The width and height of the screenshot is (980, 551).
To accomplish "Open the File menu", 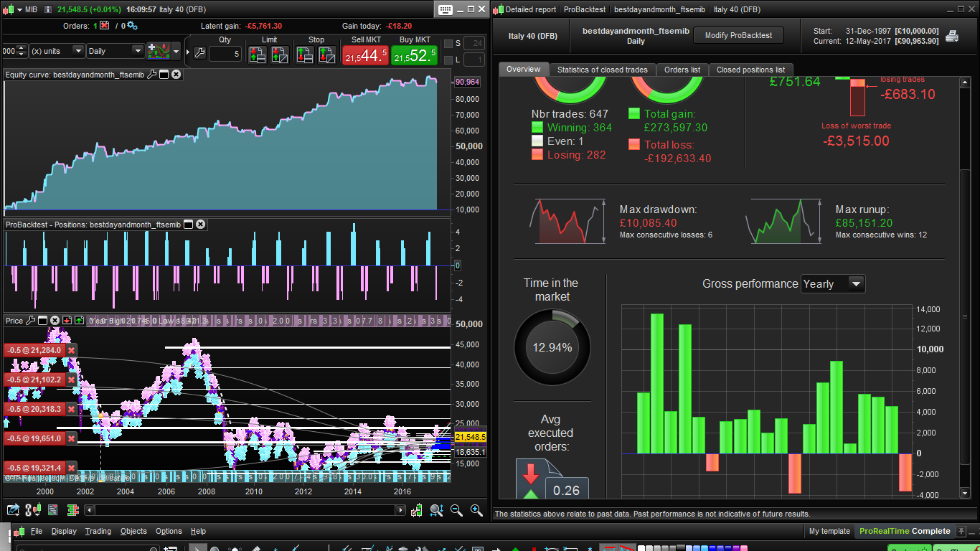I will [37, 531].
